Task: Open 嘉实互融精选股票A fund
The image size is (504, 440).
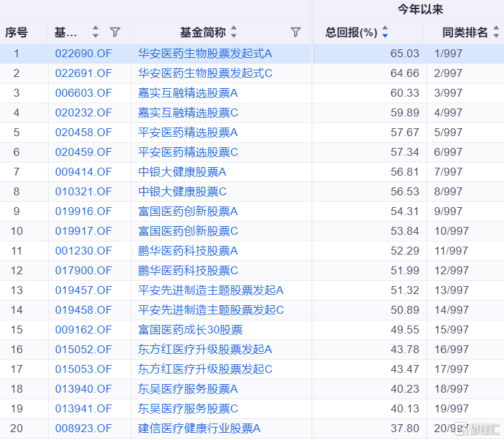Action: click(188, 93)
